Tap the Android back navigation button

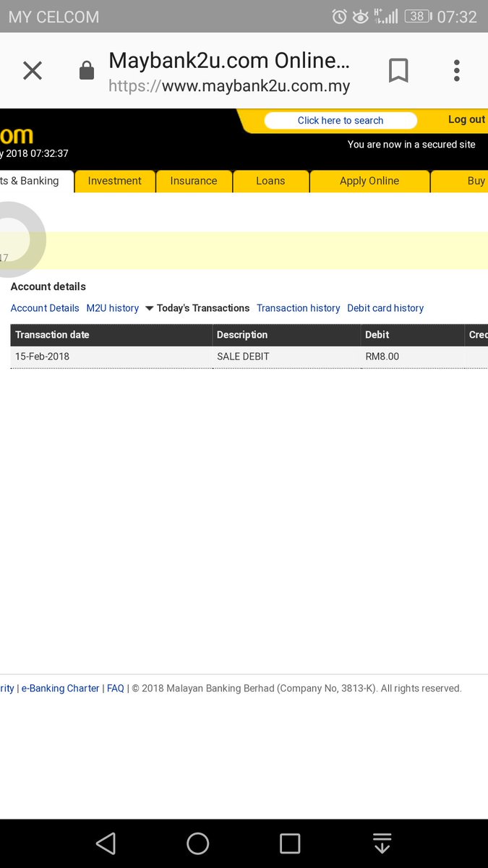point(106,843)
